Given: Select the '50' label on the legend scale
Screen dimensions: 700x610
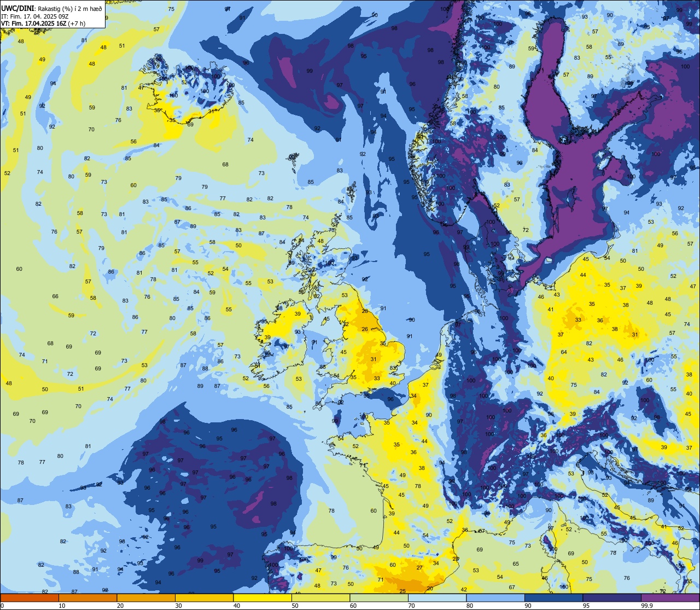Looking at the screenshot, I should (295, 606).
